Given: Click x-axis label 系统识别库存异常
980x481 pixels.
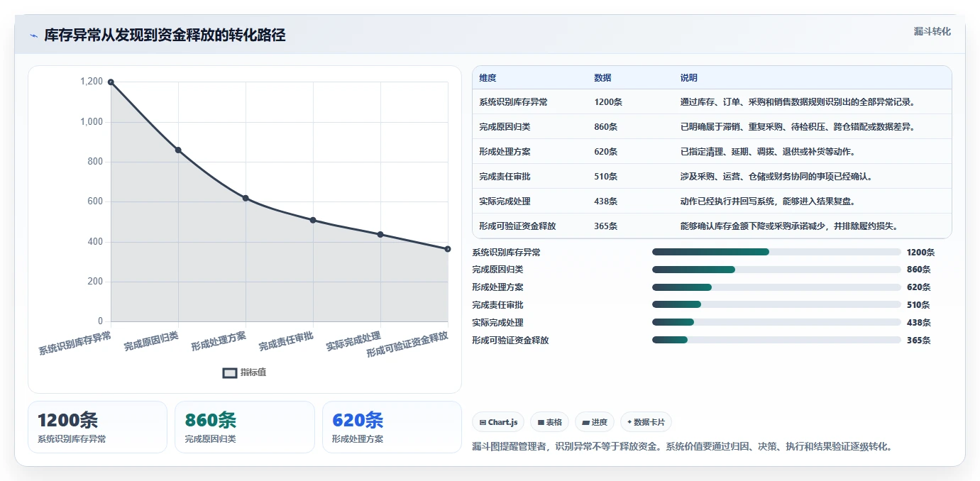Looking at the screenshot, I should click(75, 343).
